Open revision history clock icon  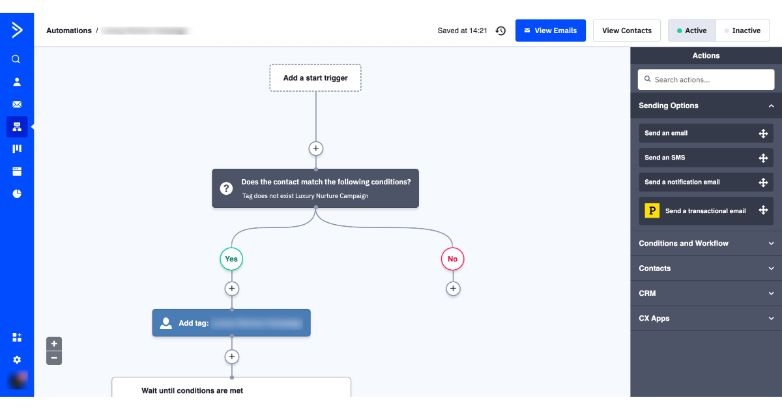501,31
